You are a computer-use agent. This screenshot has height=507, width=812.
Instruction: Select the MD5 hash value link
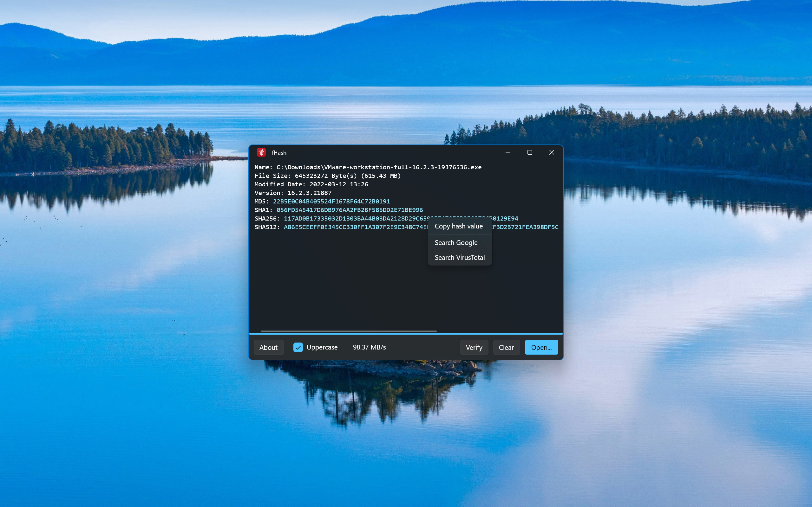tap(331, 201)
